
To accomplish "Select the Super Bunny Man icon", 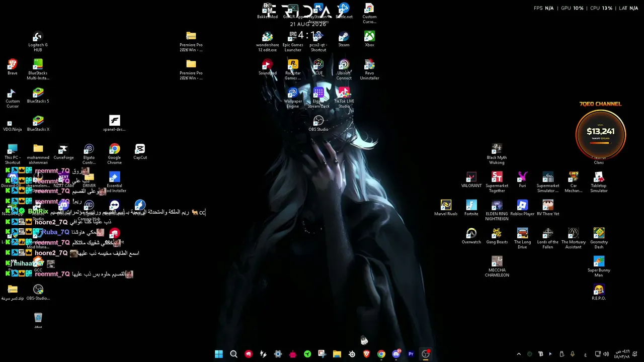I will click(599, 267).
